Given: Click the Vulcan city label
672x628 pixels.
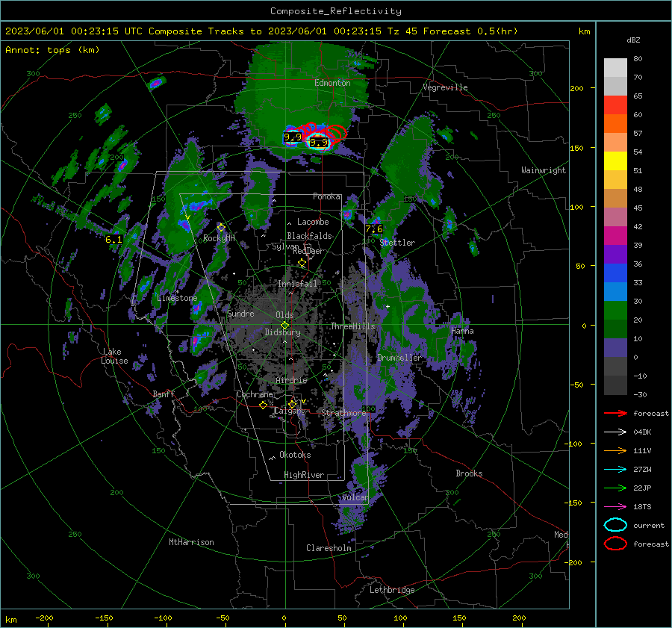Looking at the screenshot, I should click(355, 497).
